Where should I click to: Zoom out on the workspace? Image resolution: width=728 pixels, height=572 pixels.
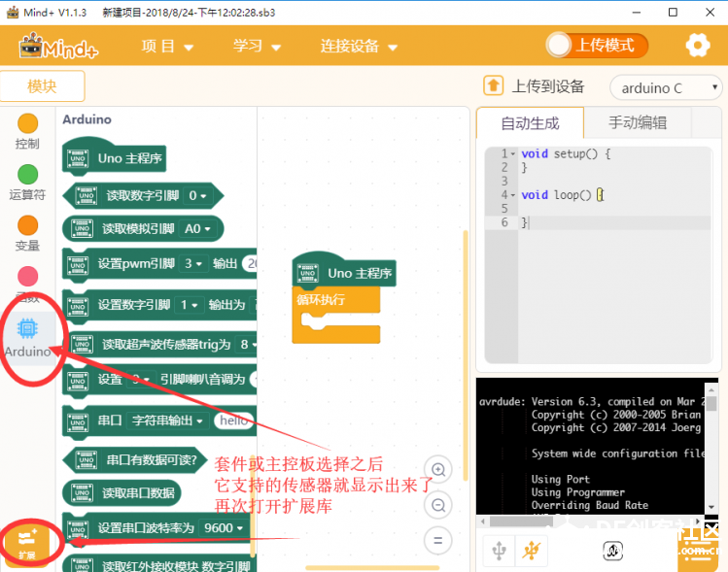tap(437, 505)
